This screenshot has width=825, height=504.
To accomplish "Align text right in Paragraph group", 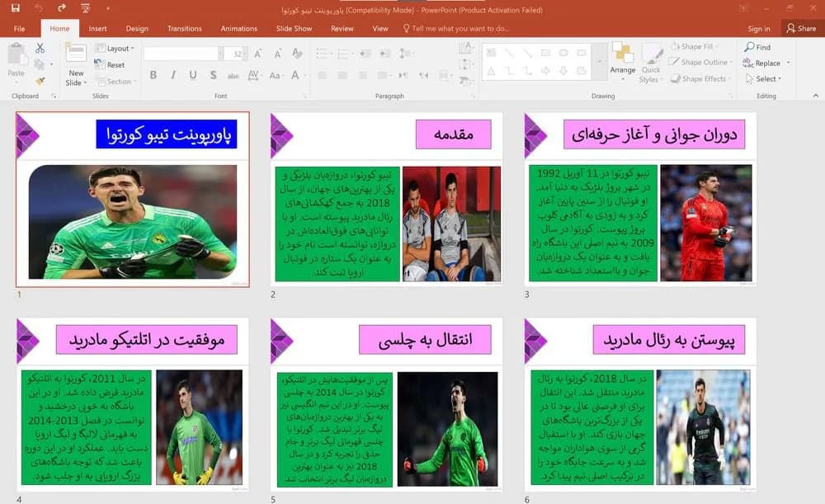I will (362, 75).
